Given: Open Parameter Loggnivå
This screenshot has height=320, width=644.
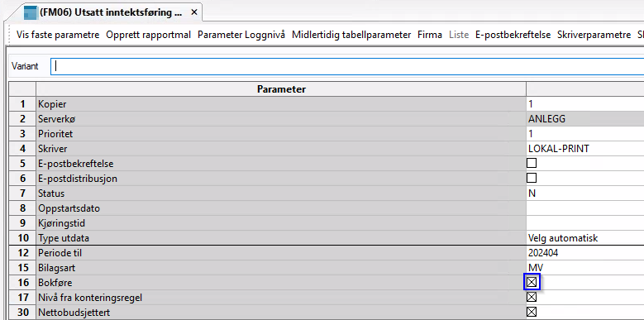Looking at the screenshot, I should tap(241, 35).
